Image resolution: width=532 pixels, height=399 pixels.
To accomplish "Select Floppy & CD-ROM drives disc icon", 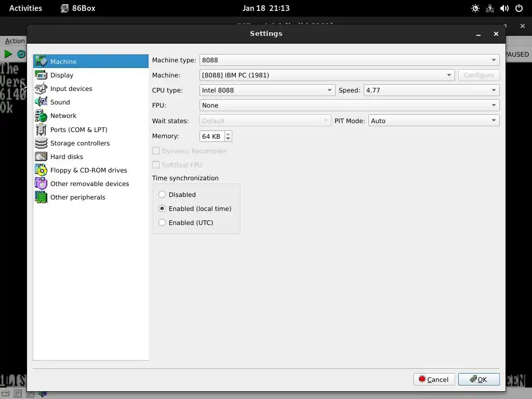I will (x=41, y=170).
